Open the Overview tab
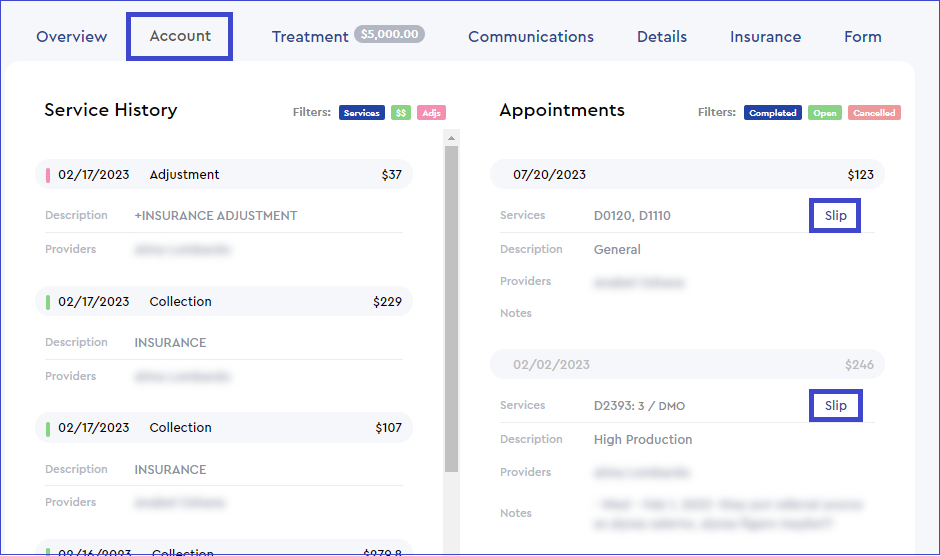 tap(71, 37)
